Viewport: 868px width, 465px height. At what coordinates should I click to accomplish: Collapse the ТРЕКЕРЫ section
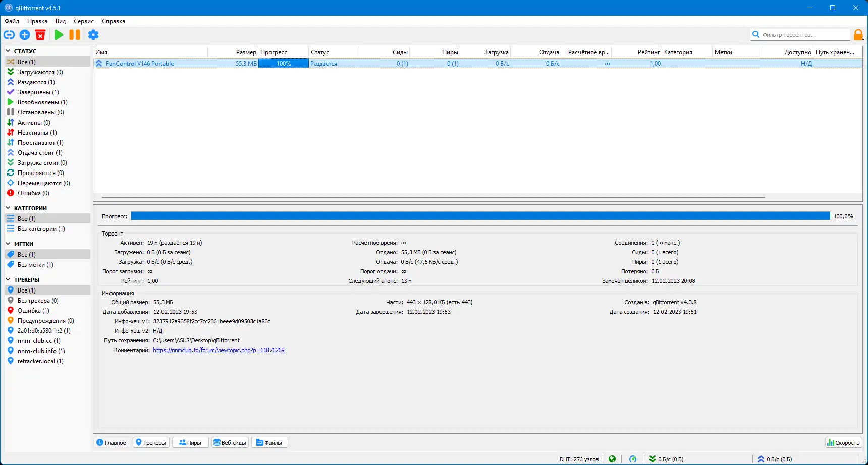tap(8, 280)
